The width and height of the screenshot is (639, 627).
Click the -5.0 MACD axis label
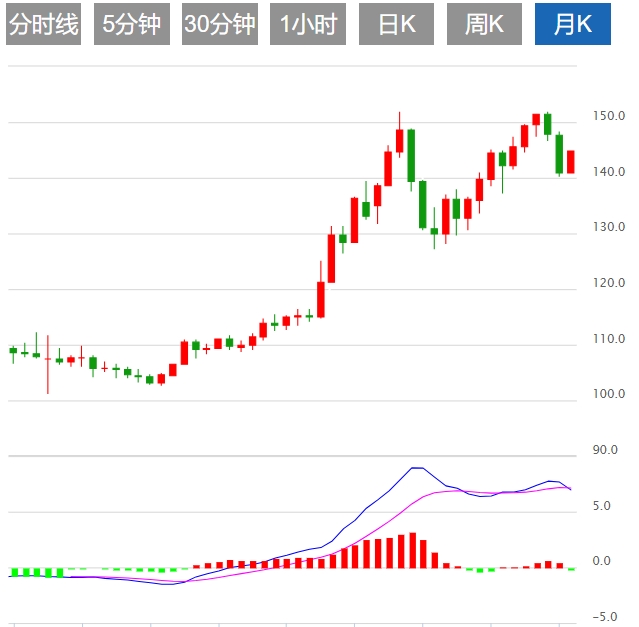click(x=607, y=616)
